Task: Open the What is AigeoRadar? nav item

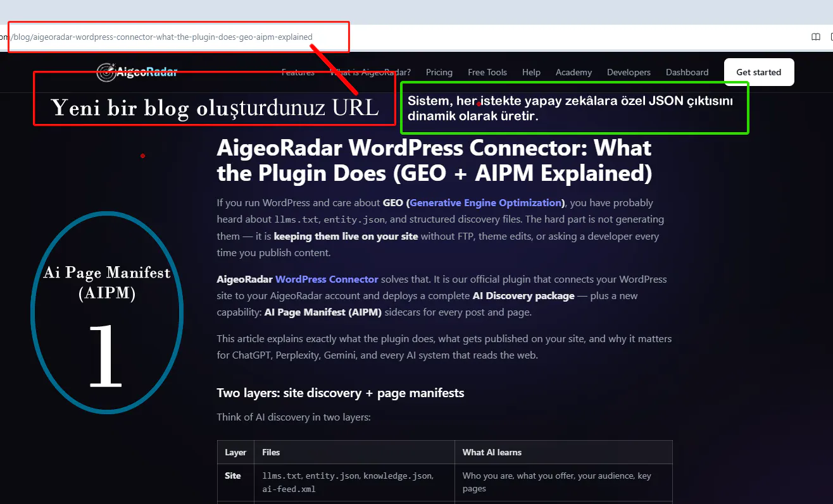Action: [370, 72]
